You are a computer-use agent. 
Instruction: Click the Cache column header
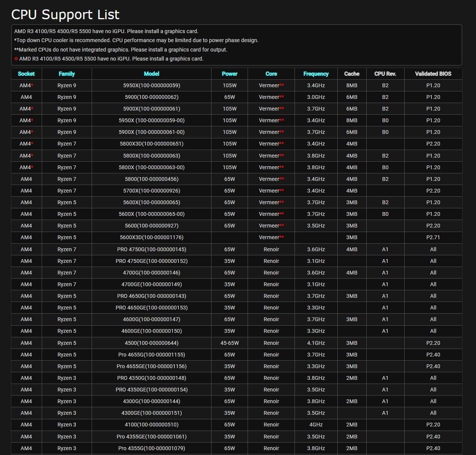[x=352, y=74]
